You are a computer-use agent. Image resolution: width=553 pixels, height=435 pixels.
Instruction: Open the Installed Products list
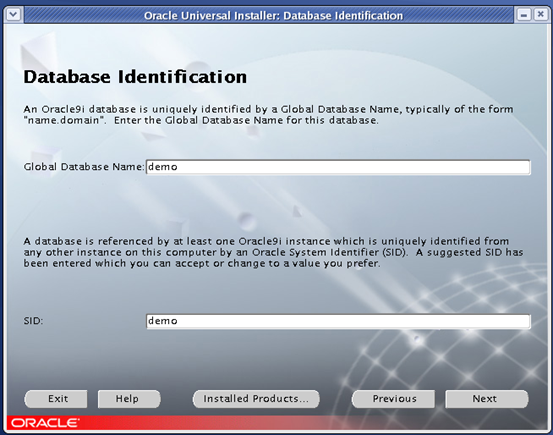pyautogui.click(x=256, y=399)
